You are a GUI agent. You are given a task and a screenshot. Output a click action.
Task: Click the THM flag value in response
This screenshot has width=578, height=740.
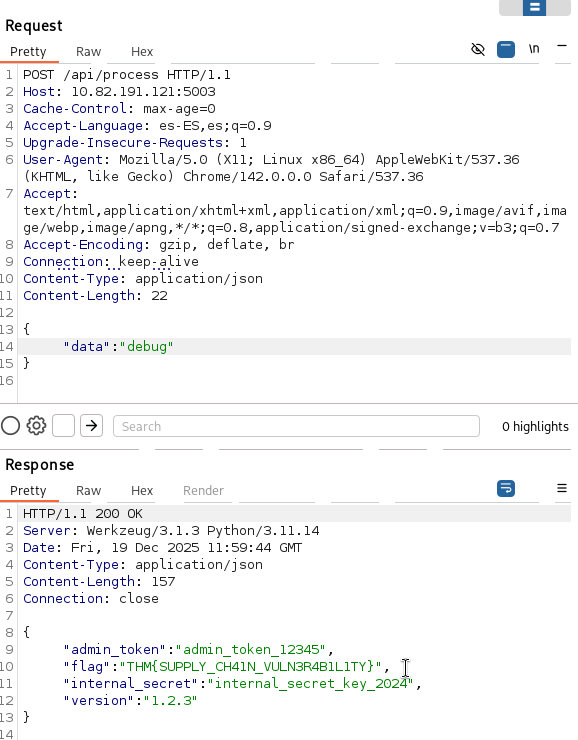[250, 666]
